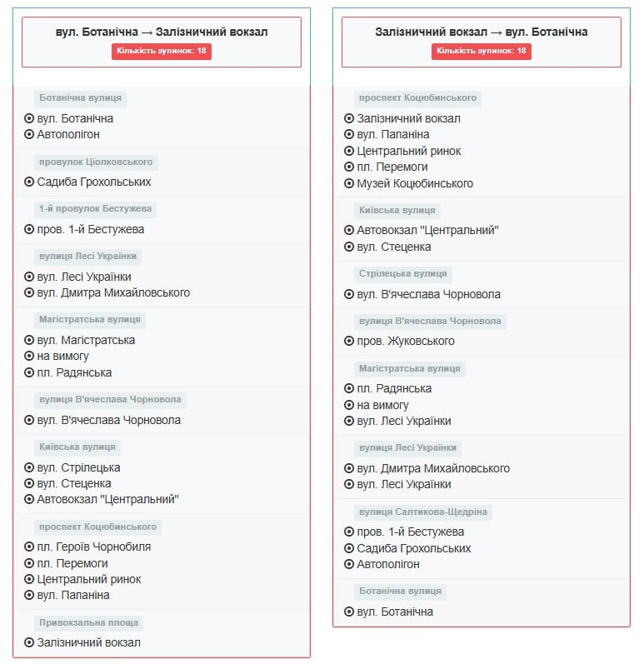Click the route heading Залізничний вокзал → вул. Ботанічна
Viewport: 644px width, 664px height.
point(482,32)
